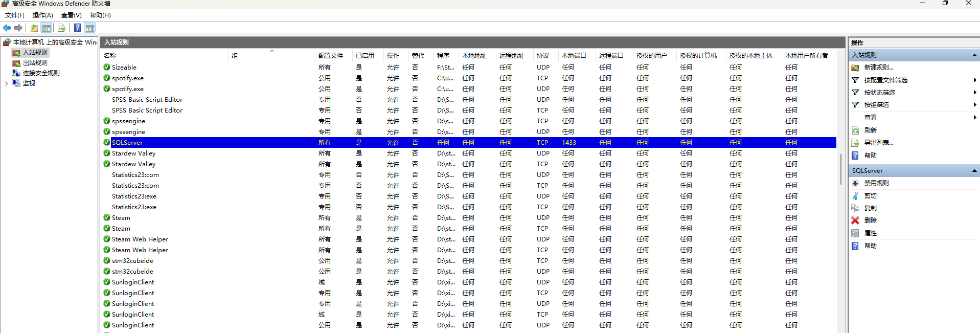Open the 查看(V) menu
The image size is (980, 333).
[x=72, y=15]
